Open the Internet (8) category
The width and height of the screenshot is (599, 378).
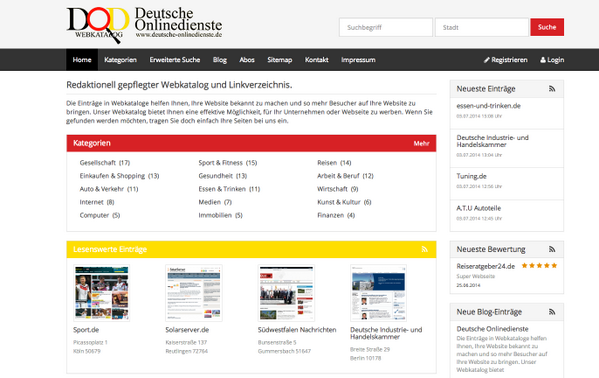[x=97, y=202]
